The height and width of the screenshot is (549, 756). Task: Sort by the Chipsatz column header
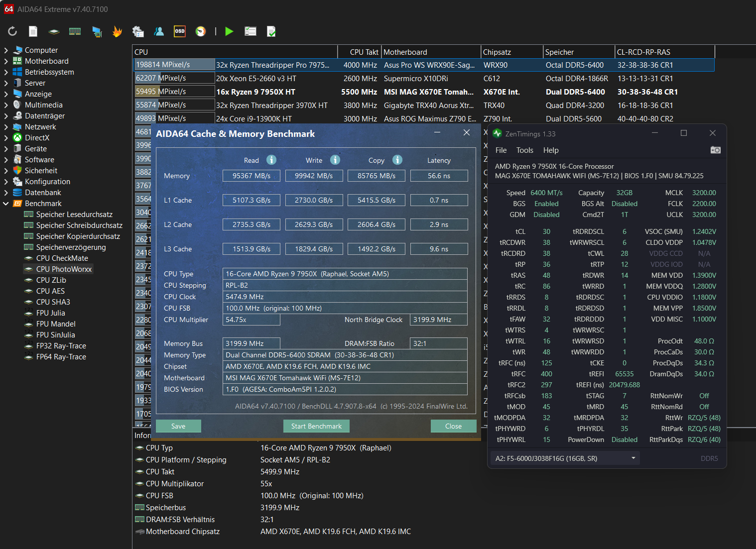pyautogui.click(x=512, y=52)
